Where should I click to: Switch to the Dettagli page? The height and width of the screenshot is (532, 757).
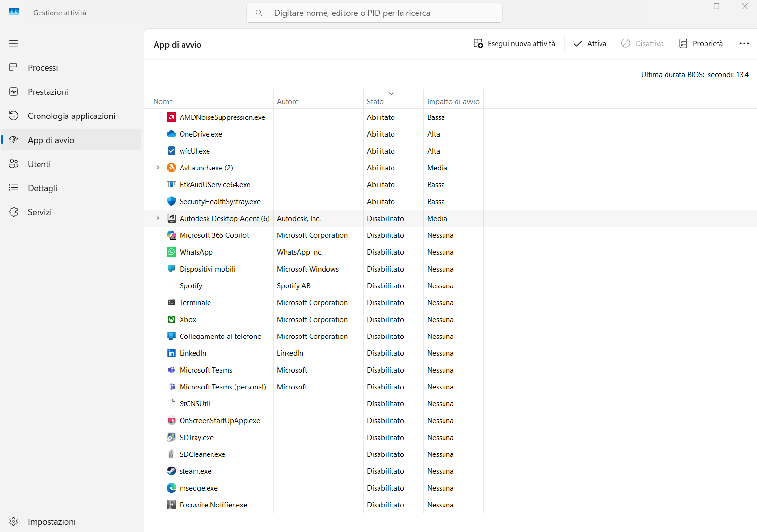pos(71,188)
